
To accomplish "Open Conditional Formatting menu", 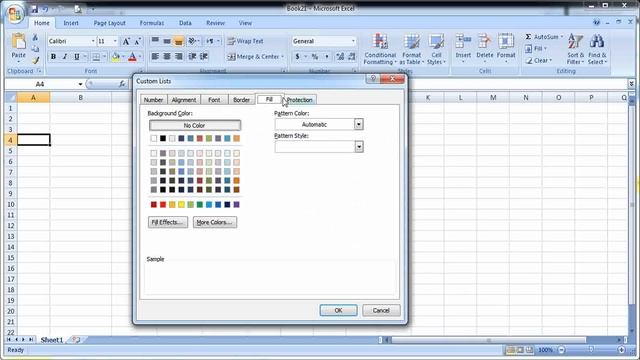I will [380, 49].
